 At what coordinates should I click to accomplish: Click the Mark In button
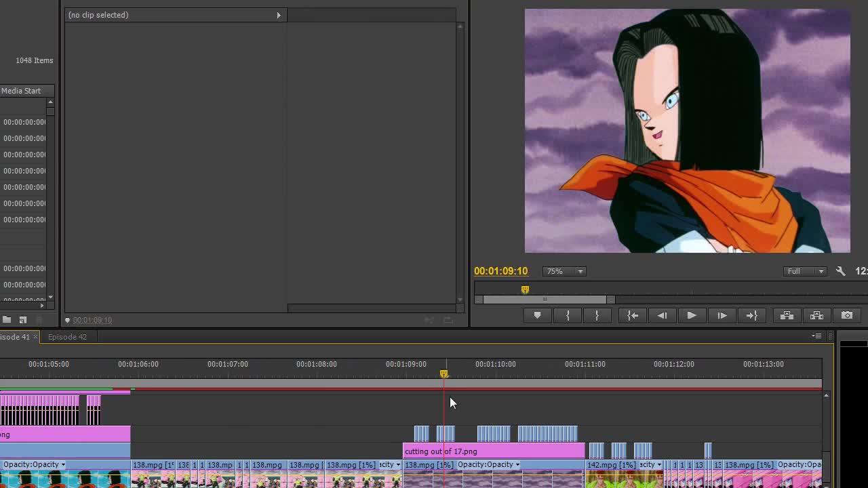[x=568, y=315]
